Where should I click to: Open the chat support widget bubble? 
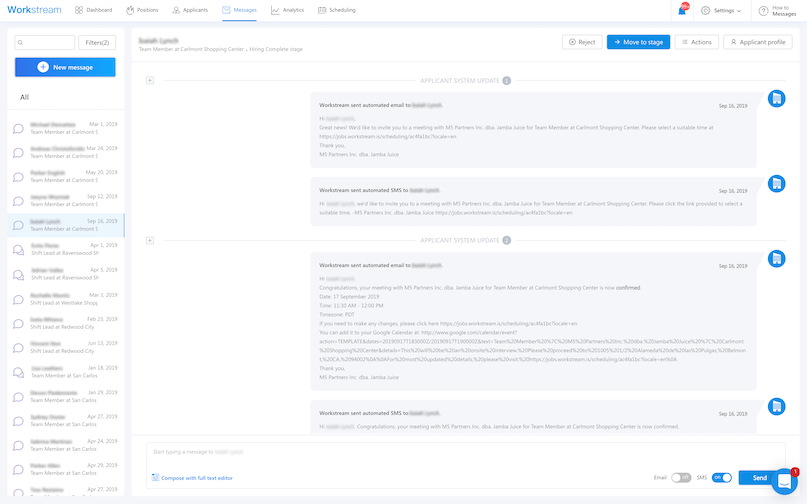pyautogui.click(x=784, y=481)
